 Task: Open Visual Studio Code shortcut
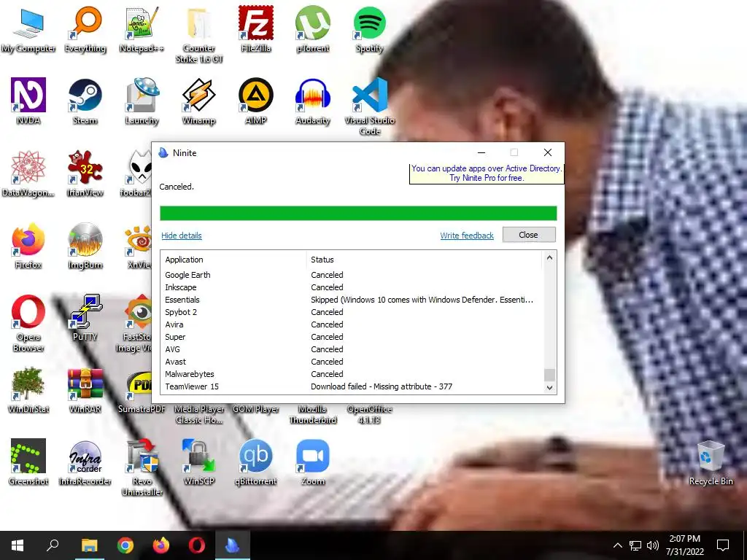coord(370,106)
